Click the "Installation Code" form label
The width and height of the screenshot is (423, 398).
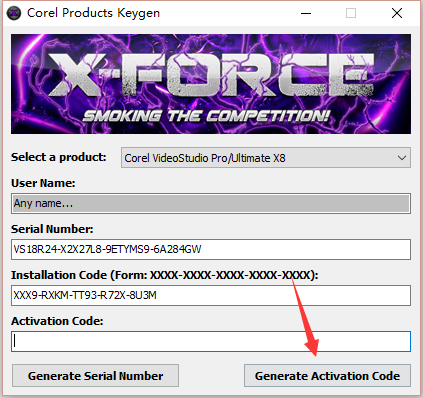coord(165,275)
